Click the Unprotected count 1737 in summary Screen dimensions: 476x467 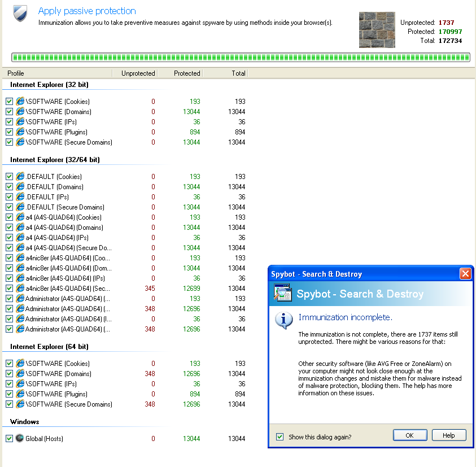click(x=446, y=23)
